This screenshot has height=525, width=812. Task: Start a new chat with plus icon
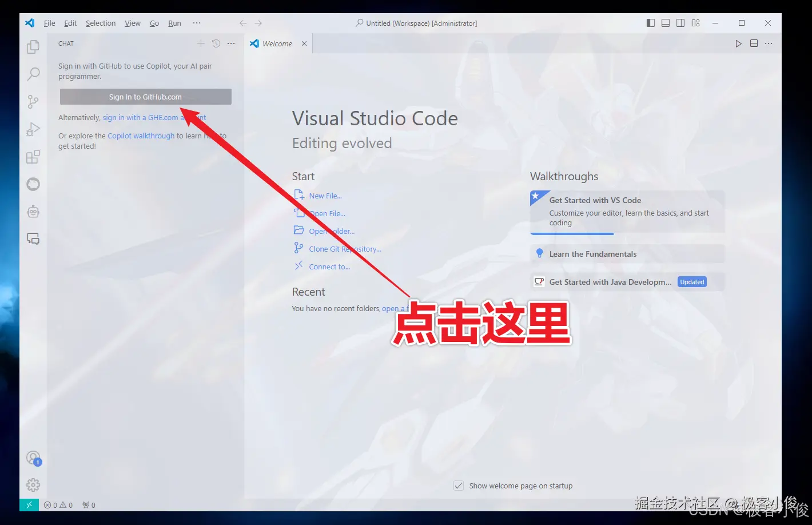click(x=201, y=43)
